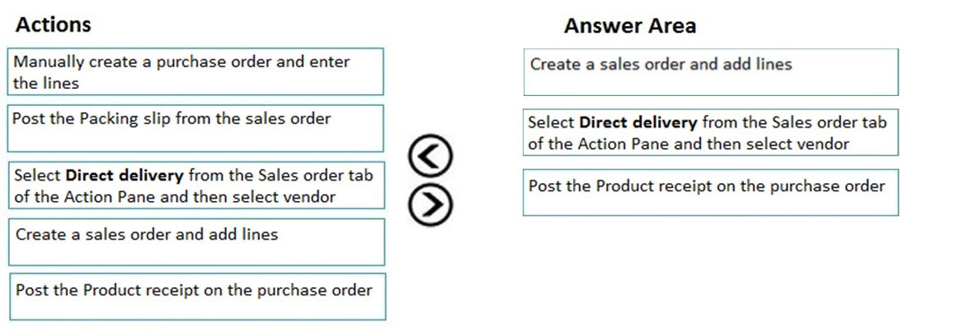Select 'Post the Product receipt' in Answer Area
Viewport: 980px width, 333px height.
[711, 192]
